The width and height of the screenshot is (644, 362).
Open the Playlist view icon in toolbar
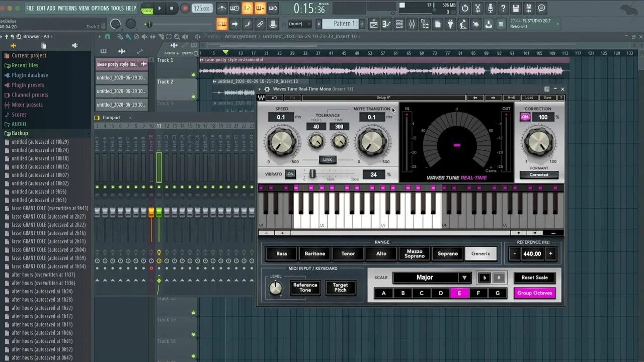[x=374, y=24]
